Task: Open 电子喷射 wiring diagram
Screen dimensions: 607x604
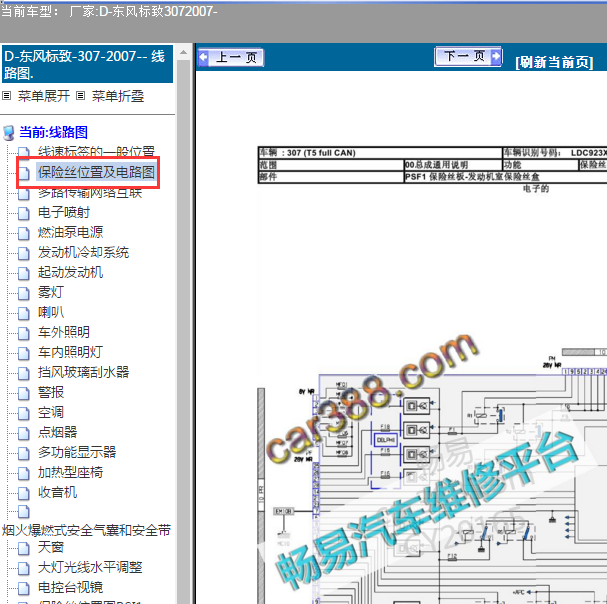Action: [x=63, y=212]
